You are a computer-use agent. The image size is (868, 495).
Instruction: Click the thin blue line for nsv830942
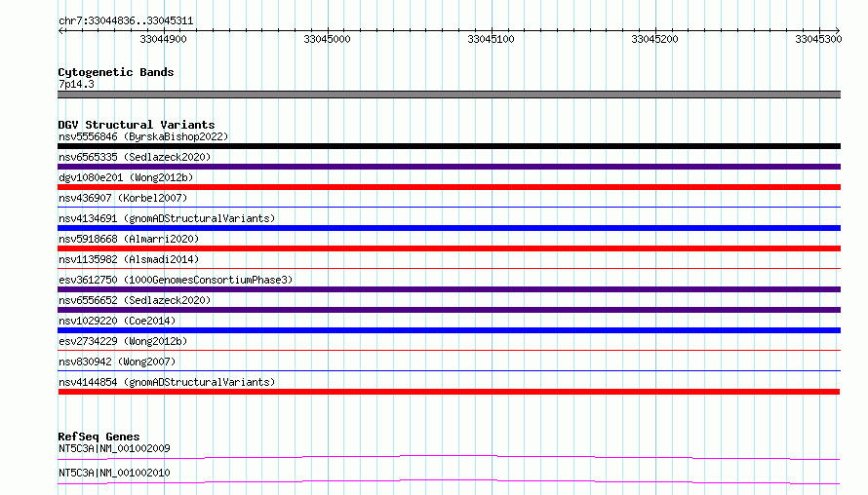tap(449, 370)
